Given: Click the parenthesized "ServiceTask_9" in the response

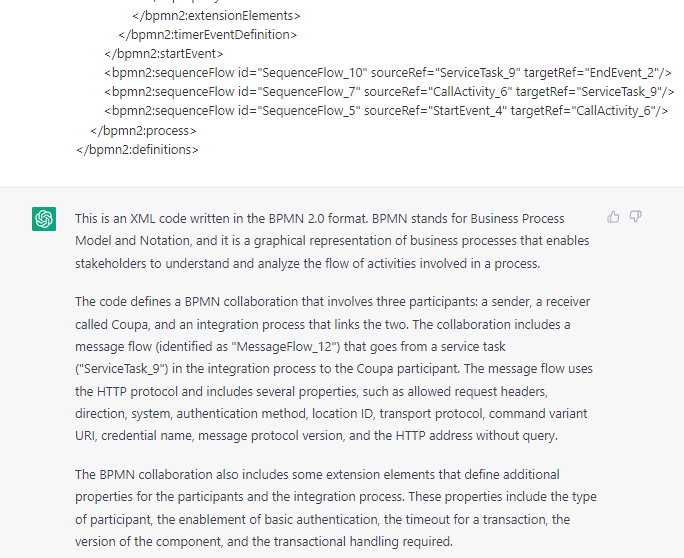Looking at the screenshot, I should point(122,369).
